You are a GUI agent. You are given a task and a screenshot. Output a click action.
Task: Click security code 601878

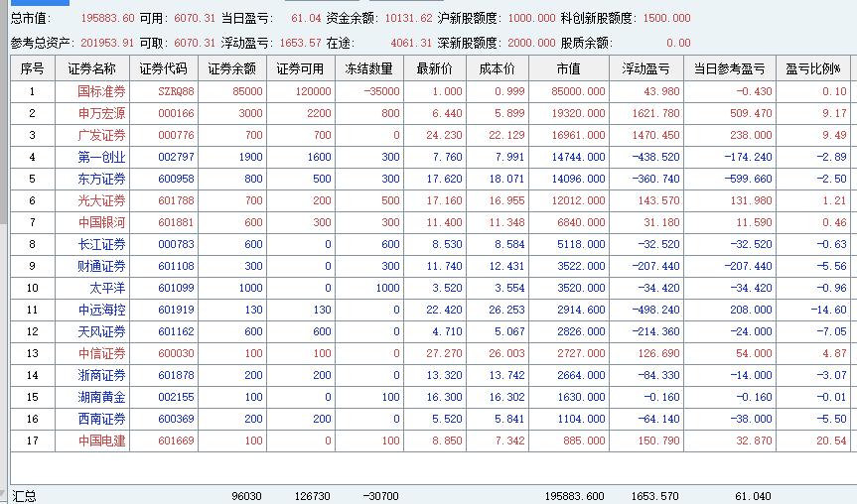[176, 376]
